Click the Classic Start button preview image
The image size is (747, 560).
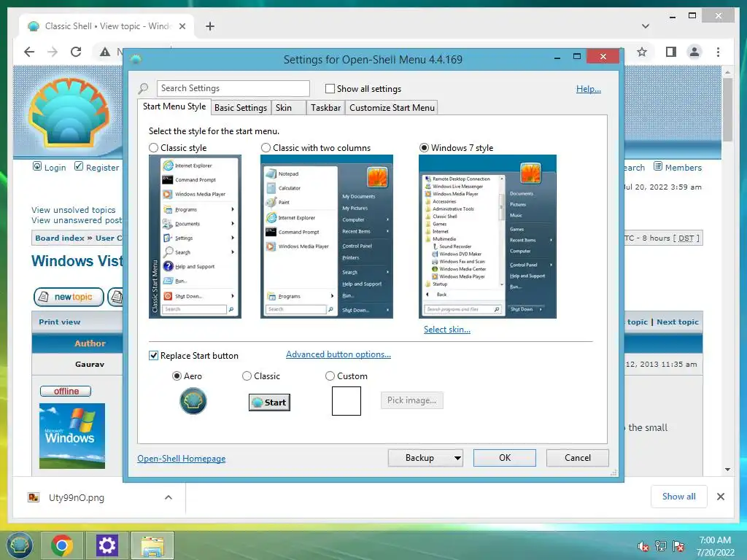coord(270,402)
